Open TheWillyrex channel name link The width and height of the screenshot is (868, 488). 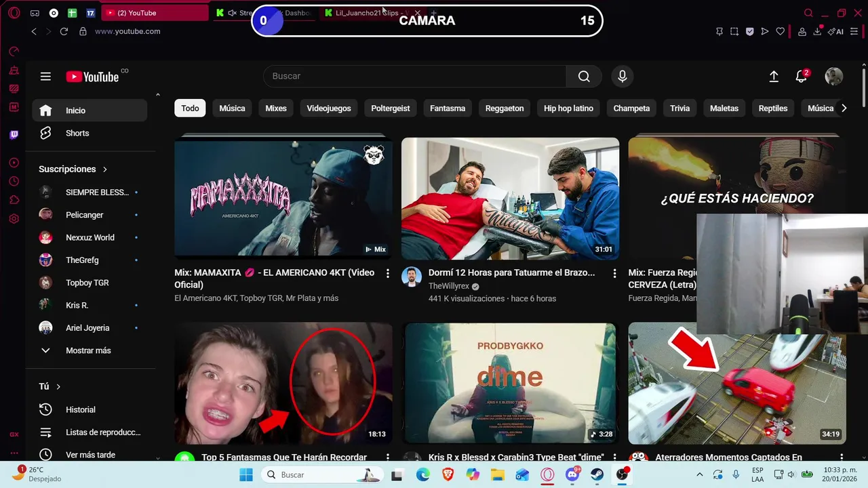449,286
